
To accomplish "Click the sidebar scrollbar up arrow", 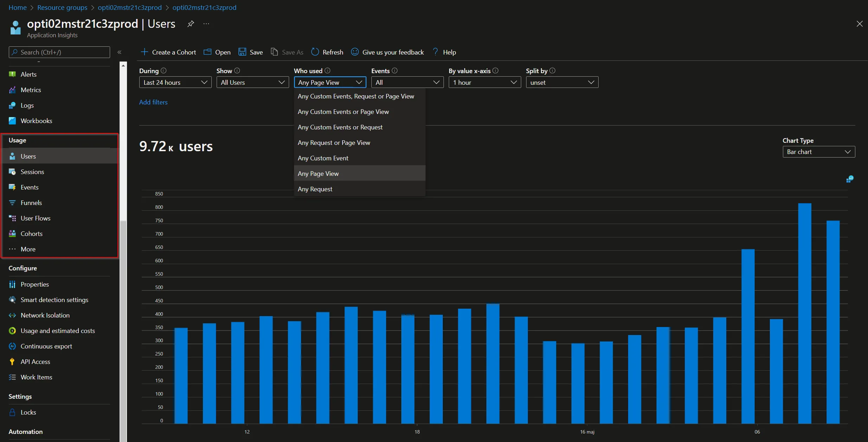I will pyautogui.click(x=123, y=65).
